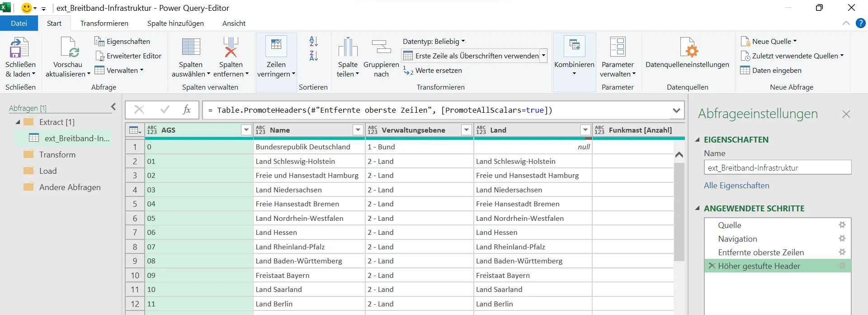
Task: Open Erste Zeile als Überschriften dropdown arrow
Action: [543, 56]
